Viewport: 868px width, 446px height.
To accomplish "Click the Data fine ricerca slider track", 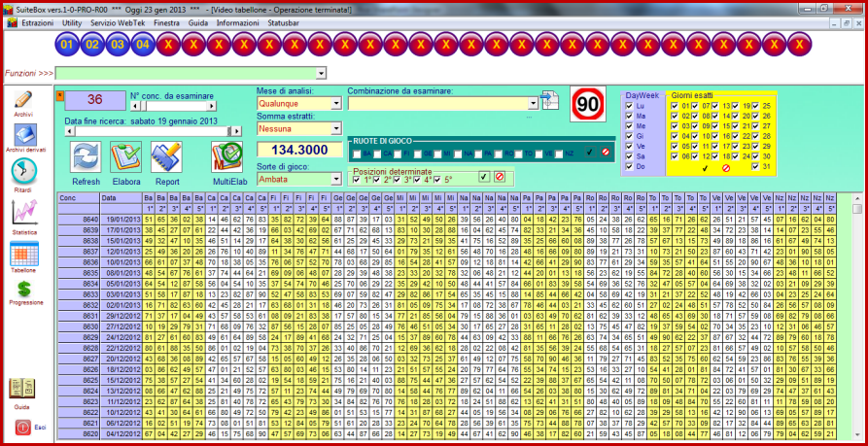I will pos(146,130).
